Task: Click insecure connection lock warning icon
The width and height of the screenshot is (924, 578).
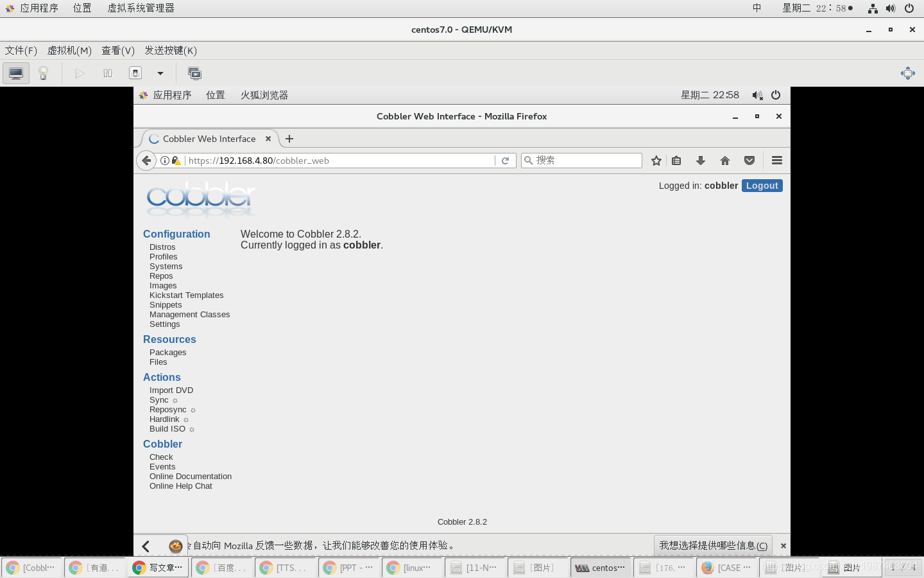Action: 176,161
